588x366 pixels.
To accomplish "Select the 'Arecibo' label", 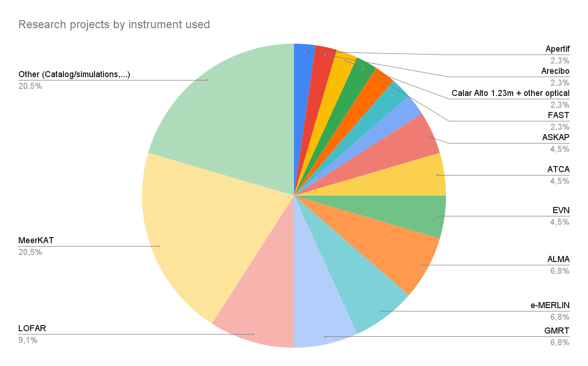I will pos(555,71).
